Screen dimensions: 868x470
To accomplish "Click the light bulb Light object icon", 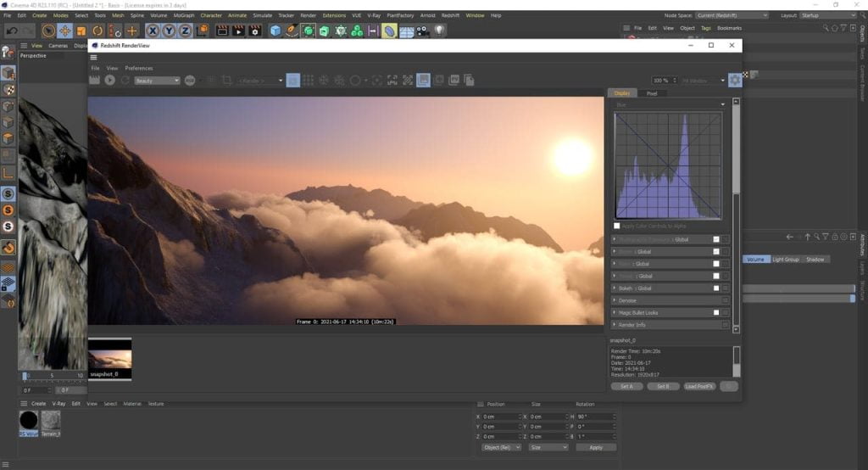I will (x=440, y=31).
